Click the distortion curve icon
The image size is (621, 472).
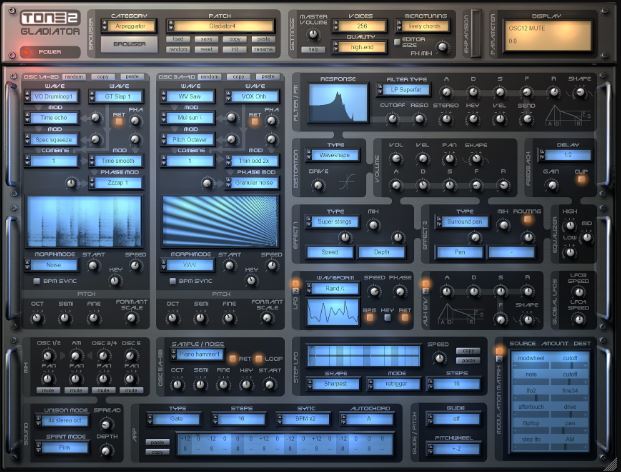347,183
